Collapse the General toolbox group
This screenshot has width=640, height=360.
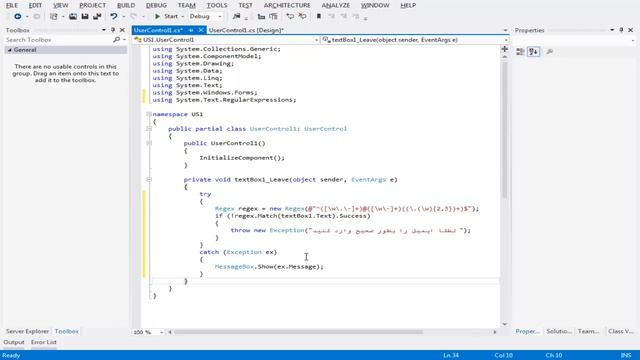coord(9,50)
